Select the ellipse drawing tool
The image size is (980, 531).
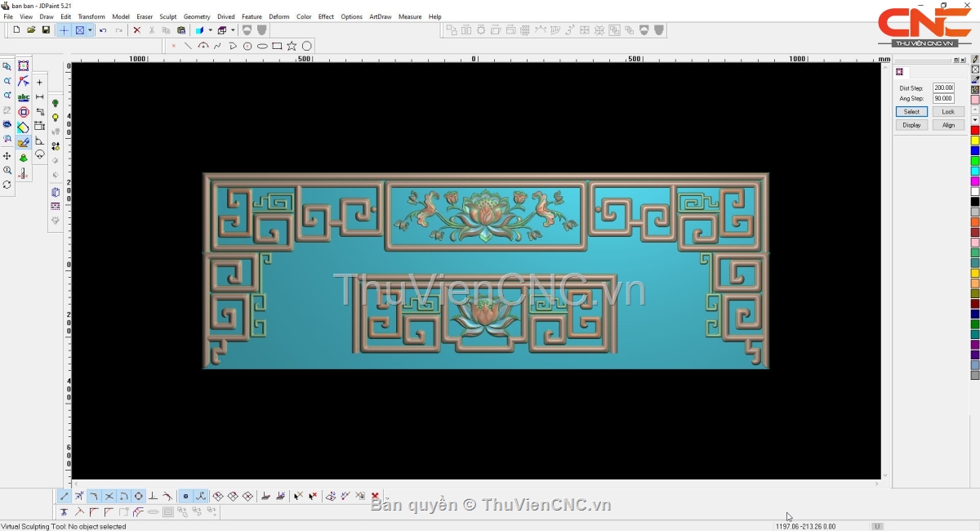pos(262,47)
